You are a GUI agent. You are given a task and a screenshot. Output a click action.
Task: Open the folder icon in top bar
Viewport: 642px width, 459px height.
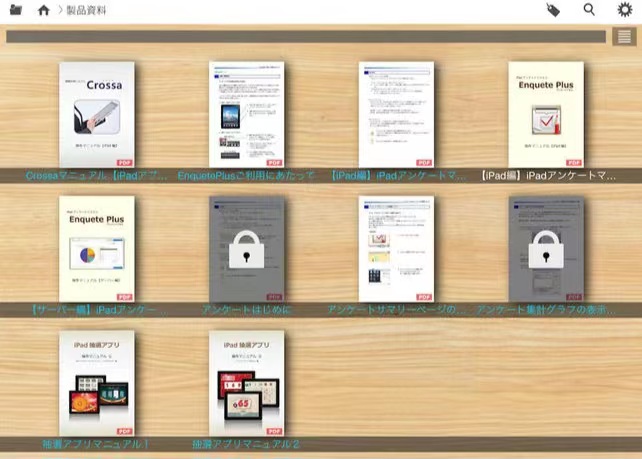tap(16, 9)
